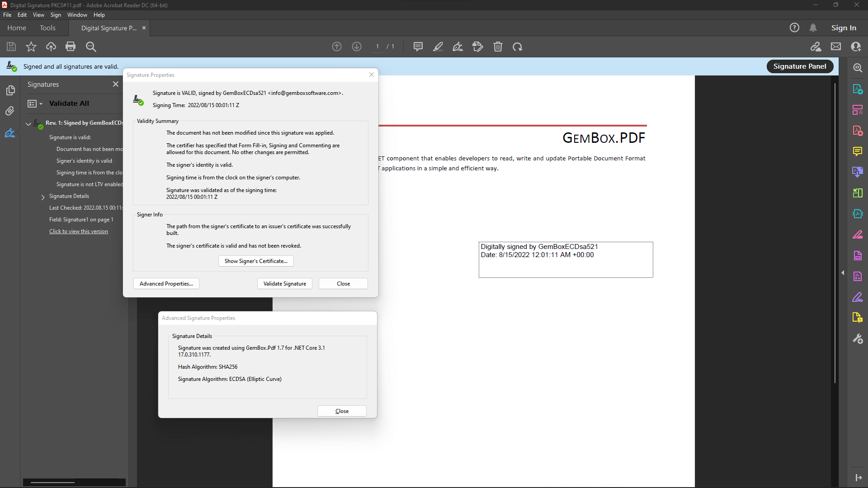Select the Erase annotations tool
The image size is (868, 488).
pos(497,47)
